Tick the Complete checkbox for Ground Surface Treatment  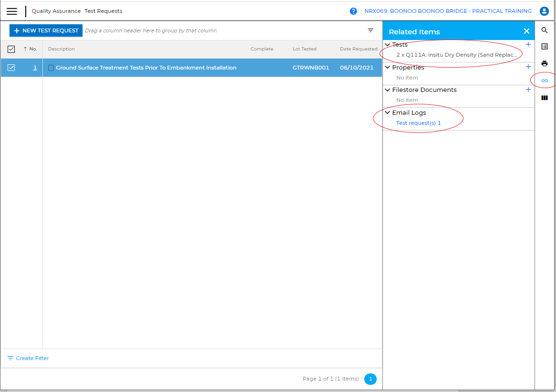coord(51,68)
